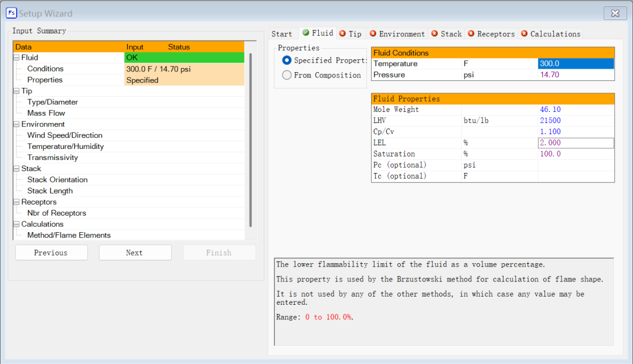Click the red error icon on Tip tab
This screenshot has height=364, width=633.
point(342,33)
